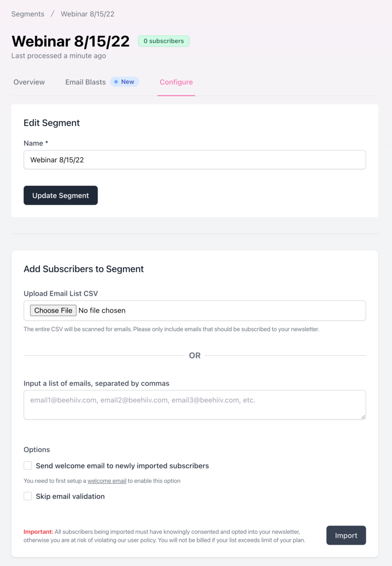
Task: Click the Send welcome email option label
Action: [x=122, y=466]
